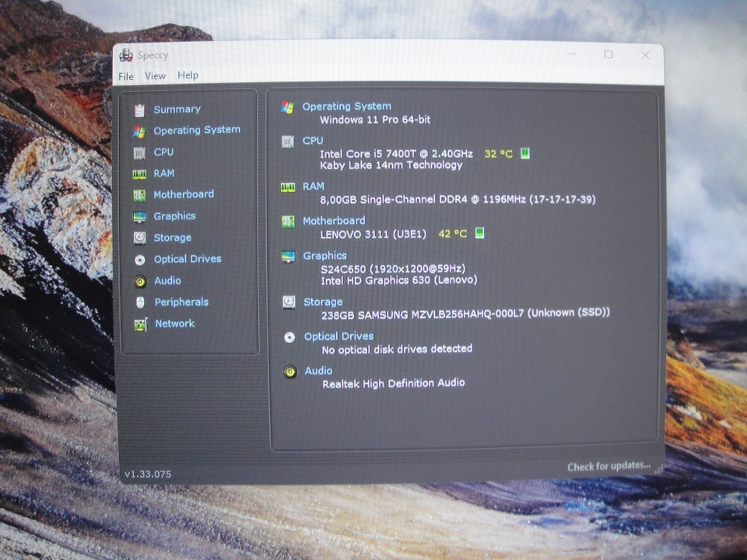
Task: Click the Speccy app icon in title bar
Action: 126,55
